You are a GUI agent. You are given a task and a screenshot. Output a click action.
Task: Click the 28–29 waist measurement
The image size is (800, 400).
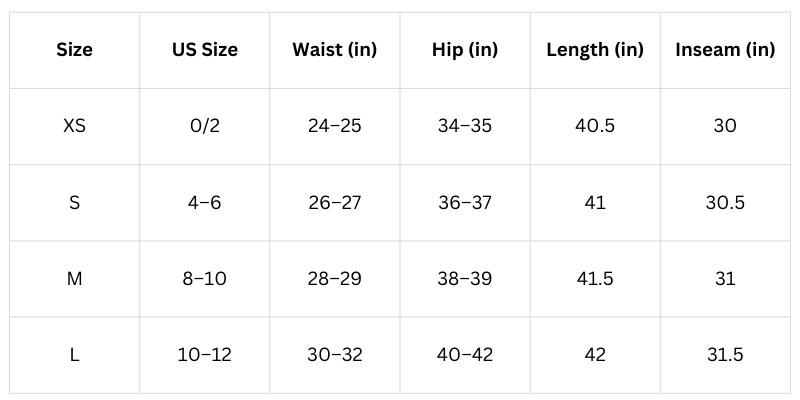coord(334,278)
